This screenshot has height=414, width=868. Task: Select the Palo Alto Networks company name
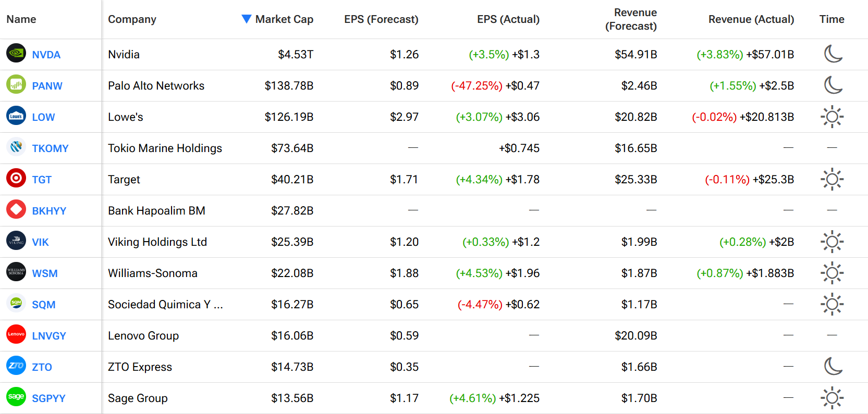[x=156, y=86]
